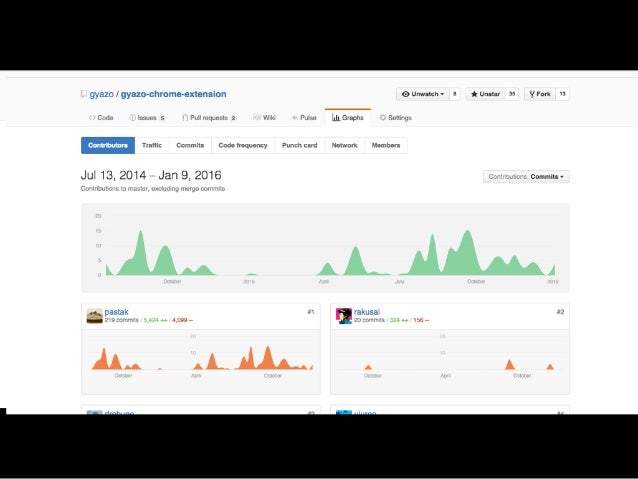Switch to Members view
The width and height of the screenshot is (638, 479).
386,145
